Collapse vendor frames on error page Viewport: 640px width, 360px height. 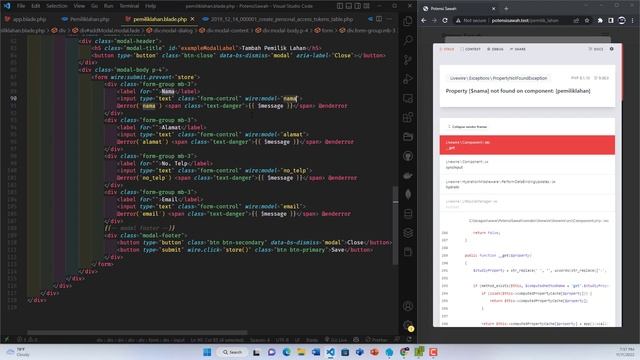click(x=468, y=127)
